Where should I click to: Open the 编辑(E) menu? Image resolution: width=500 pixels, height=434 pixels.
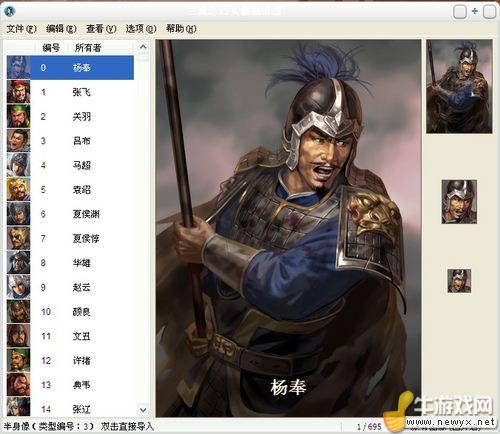[x=61, y=29]
